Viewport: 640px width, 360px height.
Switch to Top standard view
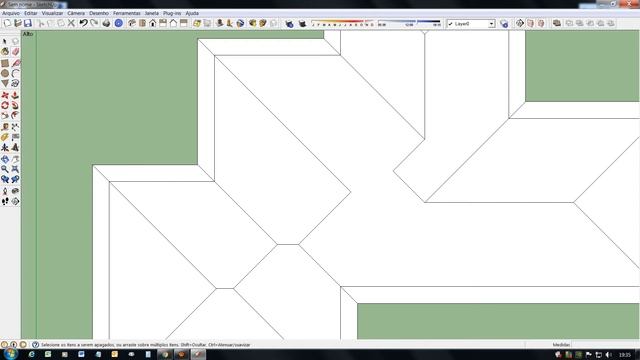(142, 23)
